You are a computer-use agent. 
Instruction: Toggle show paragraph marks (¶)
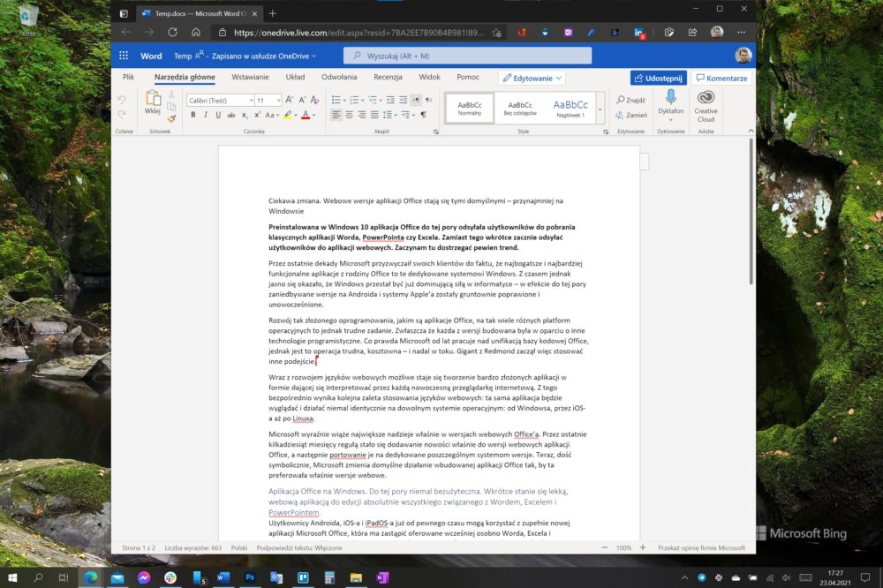[424, 115]
